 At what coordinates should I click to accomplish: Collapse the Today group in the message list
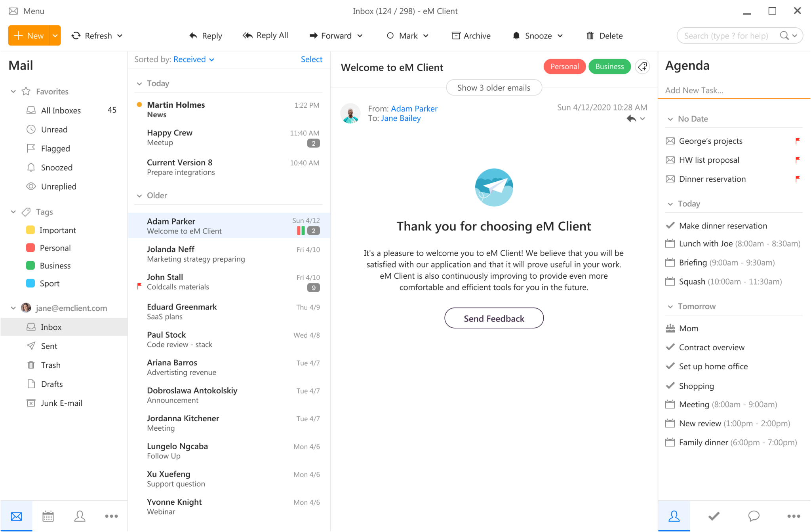tap(139, 84)
